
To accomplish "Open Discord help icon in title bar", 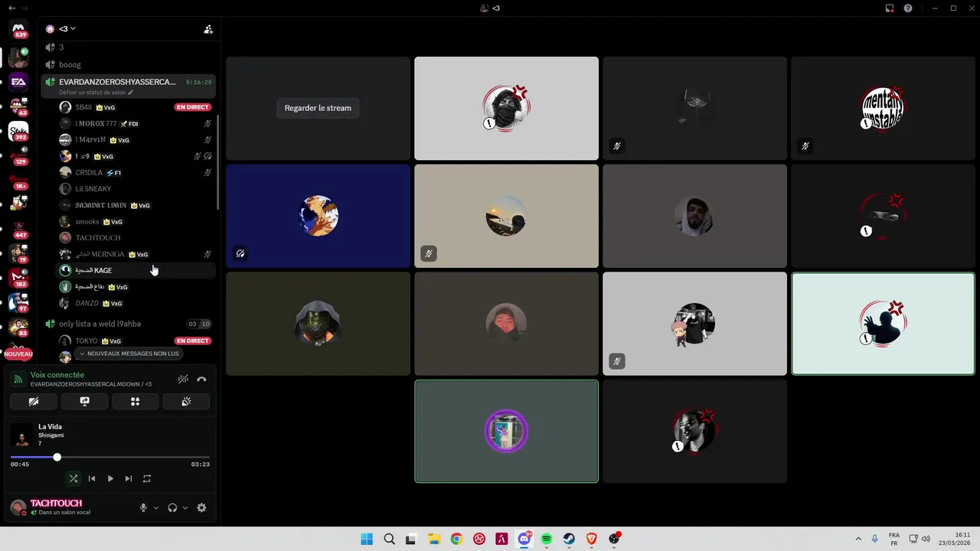I will (x=908, y=8).
